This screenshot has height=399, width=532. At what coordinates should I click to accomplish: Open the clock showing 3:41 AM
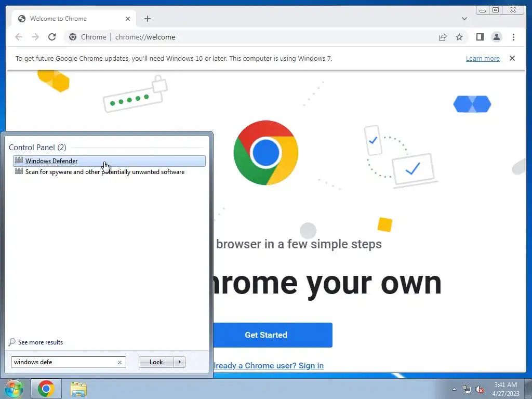(506, 389)
